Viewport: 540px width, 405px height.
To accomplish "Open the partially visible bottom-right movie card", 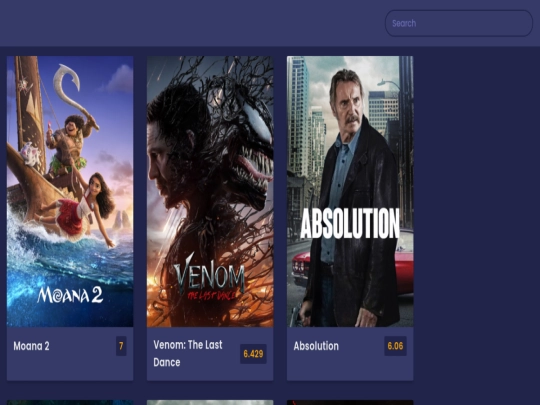I will tap(350, 403).
